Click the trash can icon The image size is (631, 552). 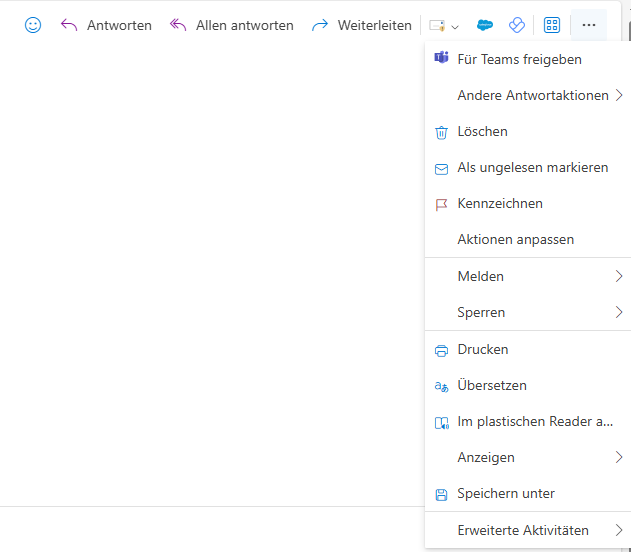coord(441,132)
